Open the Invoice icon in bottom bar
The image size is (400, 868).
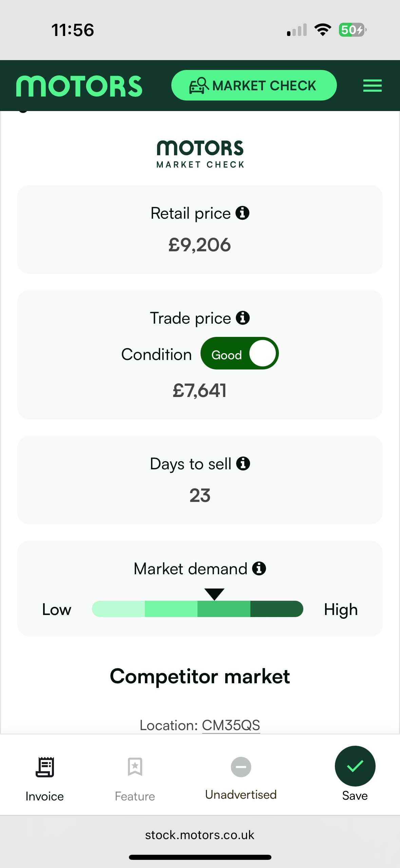(x=45, y=767)
